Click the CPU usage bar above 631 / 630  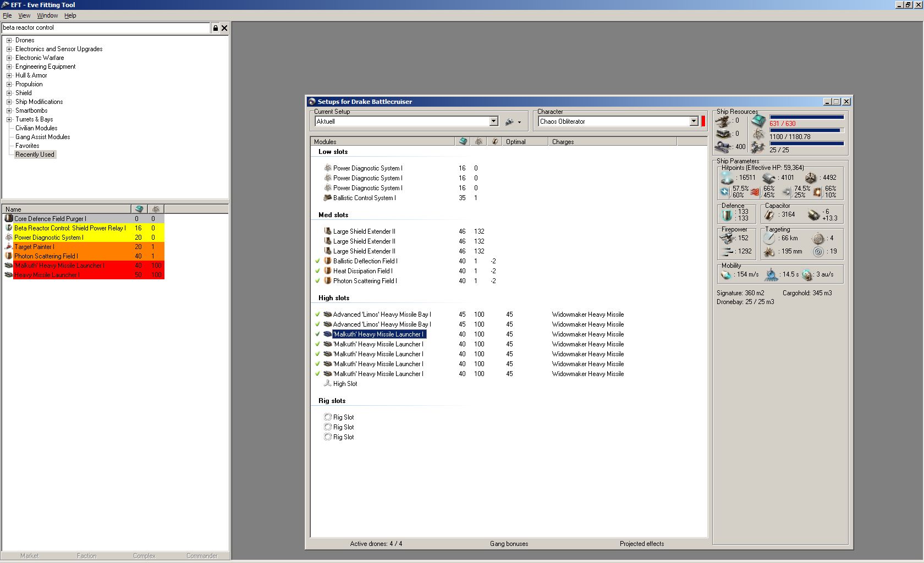tap(806, 117)
